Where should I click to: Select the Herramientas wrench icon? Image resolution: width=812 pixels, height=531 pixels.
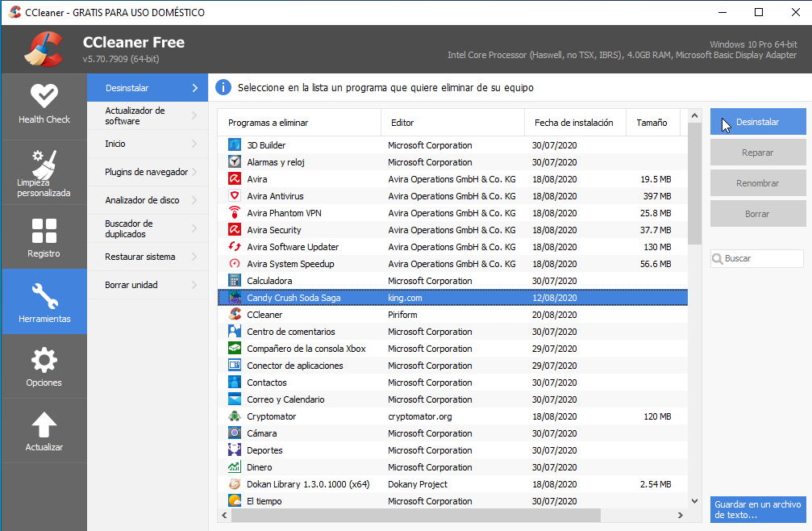coord(44,296)
